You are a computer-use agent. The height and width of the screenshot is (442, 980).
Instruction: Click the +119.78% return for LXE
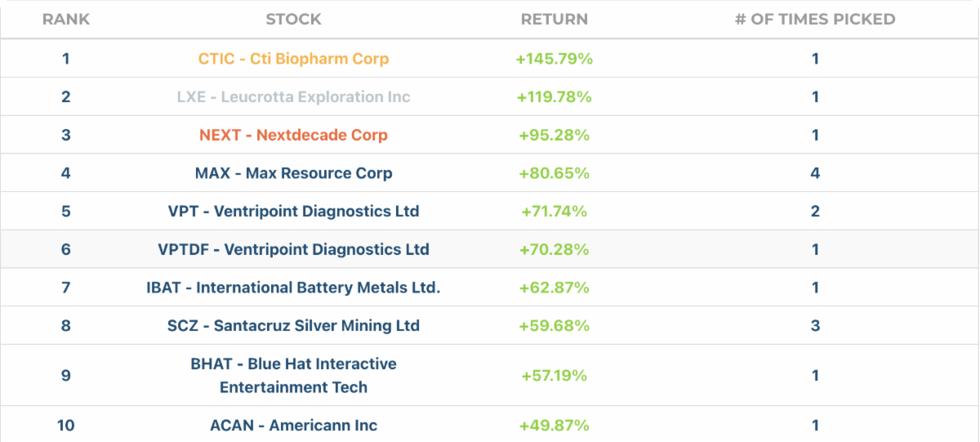555,97
